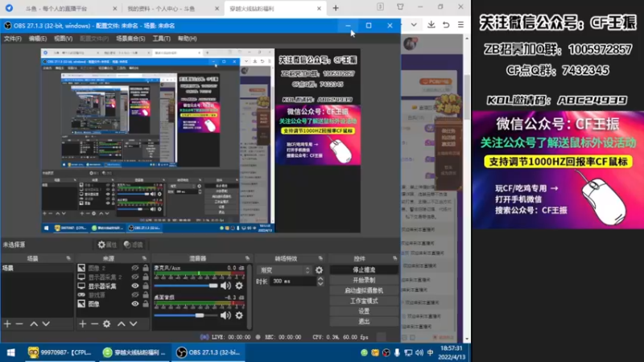This screenshot has height=362, width=644.
Task: Decrease transition duration with down stepper
Action: 320,284
